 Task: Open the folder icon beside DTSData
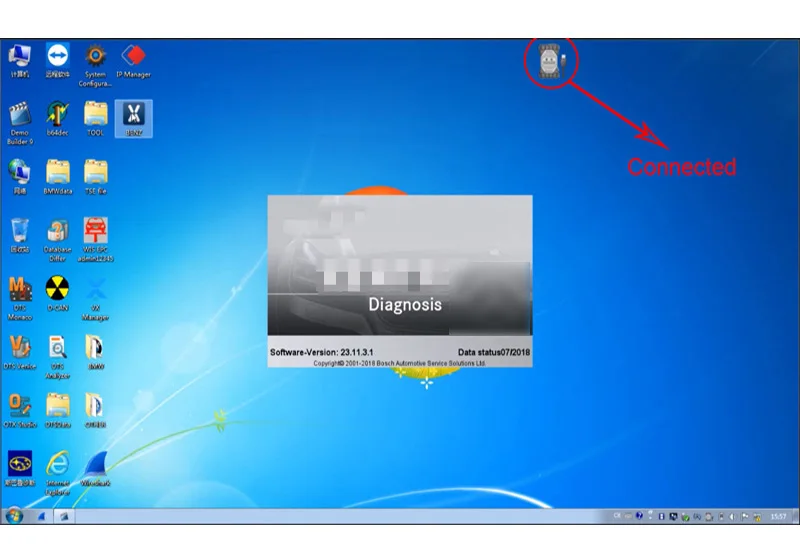click(95, 410)
